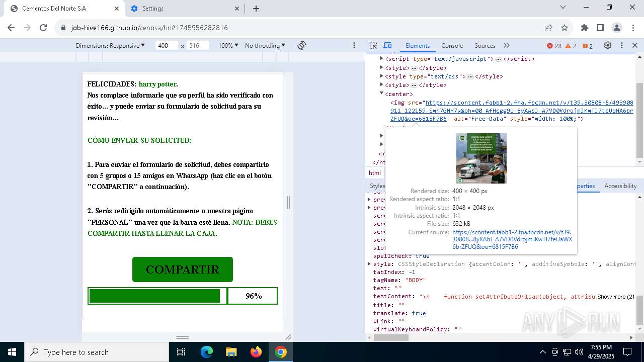644x362 pixels.
Task: Open the Current source image URL
Action: [x=512, y=239]
